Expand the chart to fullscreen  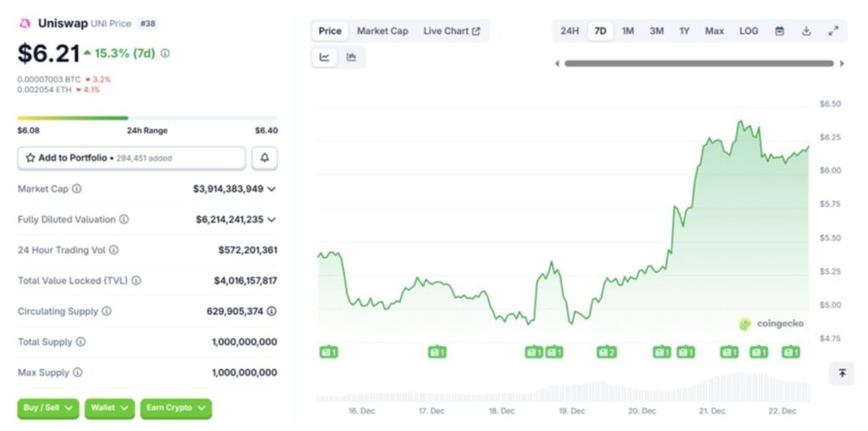[x=833, y=31]
